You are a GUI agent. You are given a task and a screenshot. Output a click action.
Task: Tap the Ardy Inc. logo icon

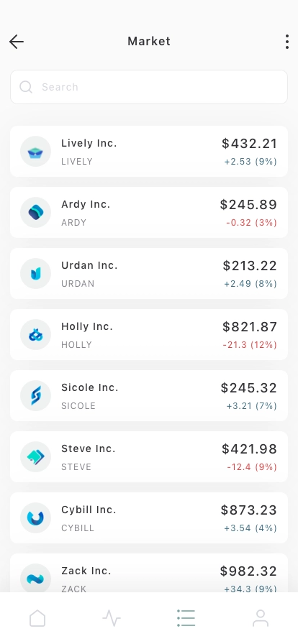point(36,212)
